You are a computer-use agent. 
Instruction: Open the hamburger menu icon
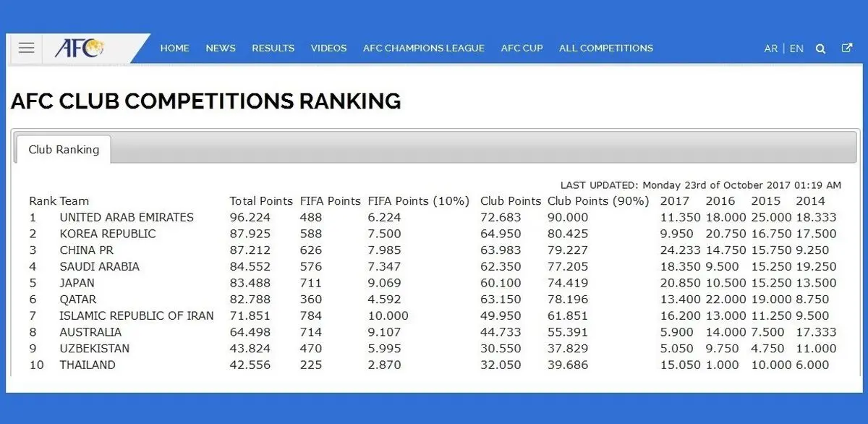[27, 48]
